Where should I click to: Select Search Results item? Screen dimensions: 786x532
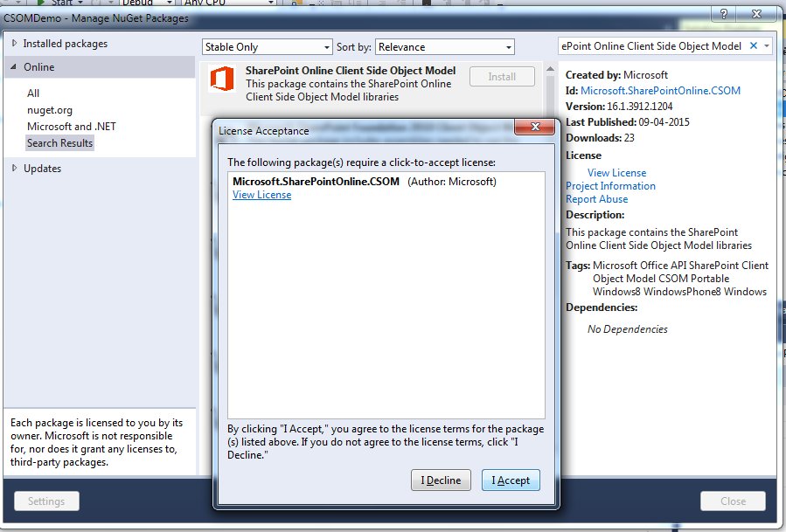tap(59, 143)
